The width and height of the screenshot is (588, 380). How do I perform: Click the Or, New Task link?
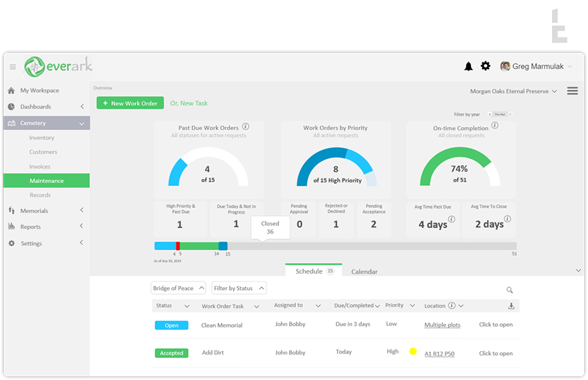click(x=189, y=103)
